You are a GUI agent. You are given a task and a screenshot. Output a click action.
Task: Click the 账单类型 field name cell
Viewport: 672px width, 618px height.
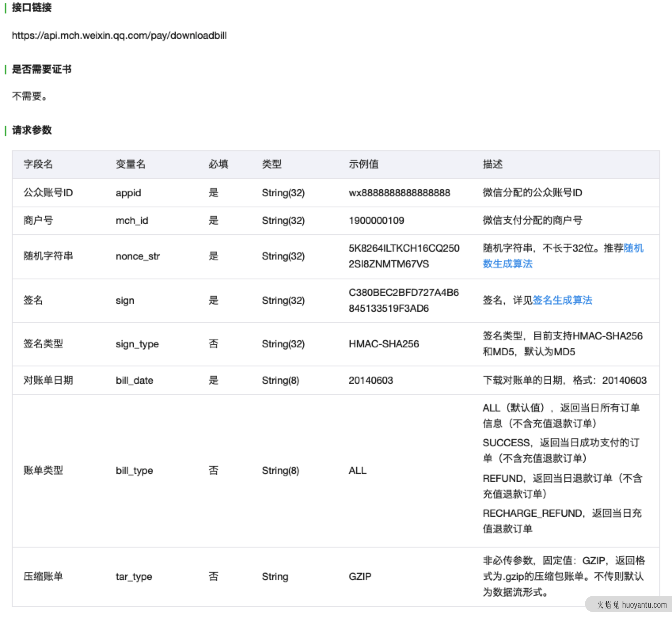[x=43, y=470]
